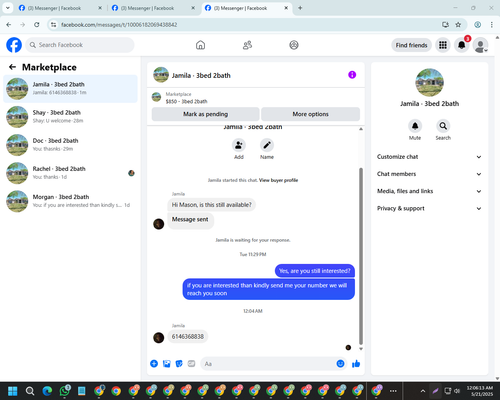Viewport: 500px width, 400px height.
Task: View site information icon in address bar
Action: (53, 25)
